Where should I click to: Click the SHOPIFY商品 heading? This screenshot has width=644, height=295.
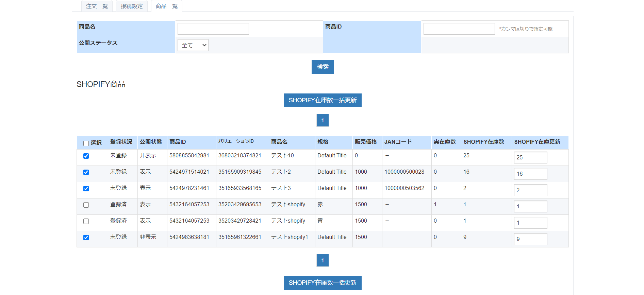click(101, 84)
